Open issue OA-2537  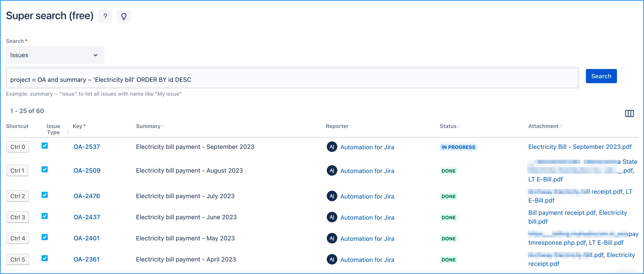coord(87,147)
